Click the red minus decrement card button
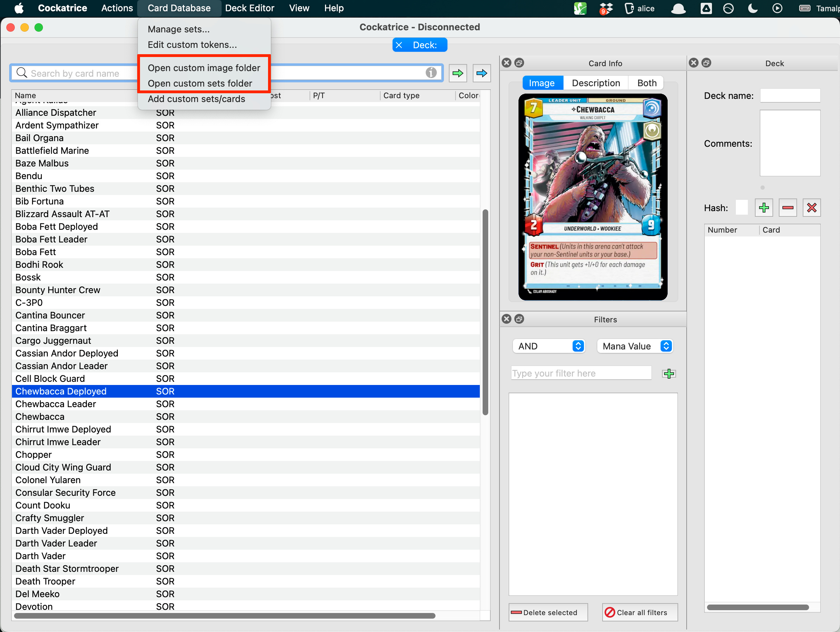 pos(788,208)
